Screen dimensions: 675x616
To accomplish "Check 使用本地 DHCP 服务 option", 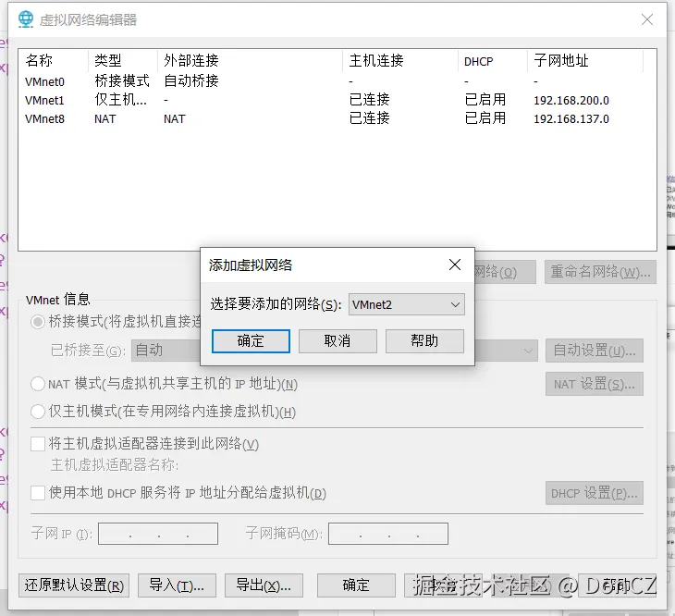I will pos(38,493).
